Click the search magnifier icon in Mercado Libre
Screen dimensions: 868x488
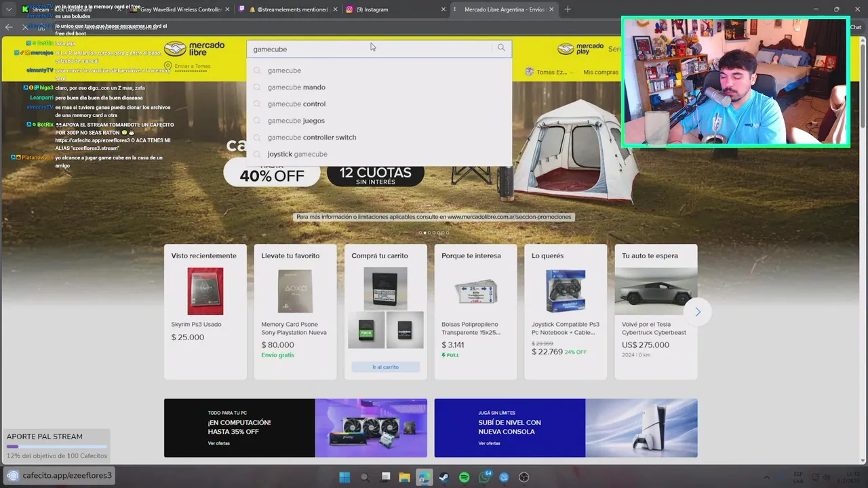pos(501,47)
